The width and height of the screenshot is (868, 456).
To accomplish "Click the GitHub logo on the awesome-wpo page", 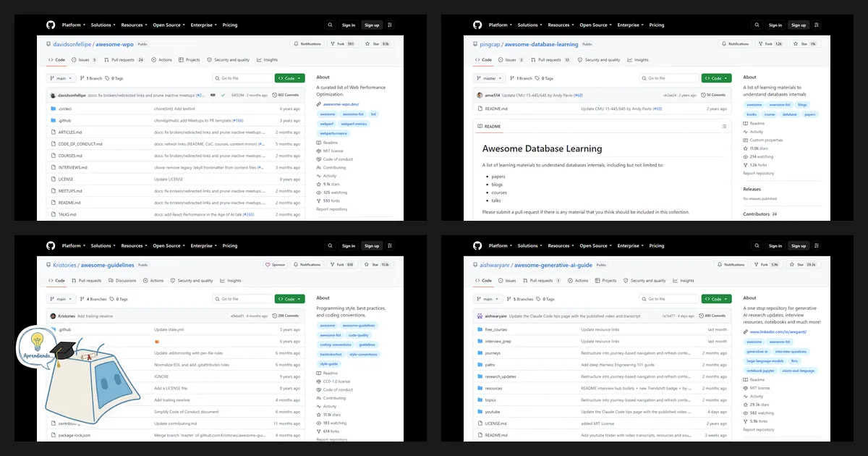I will (x=51, y=25).
